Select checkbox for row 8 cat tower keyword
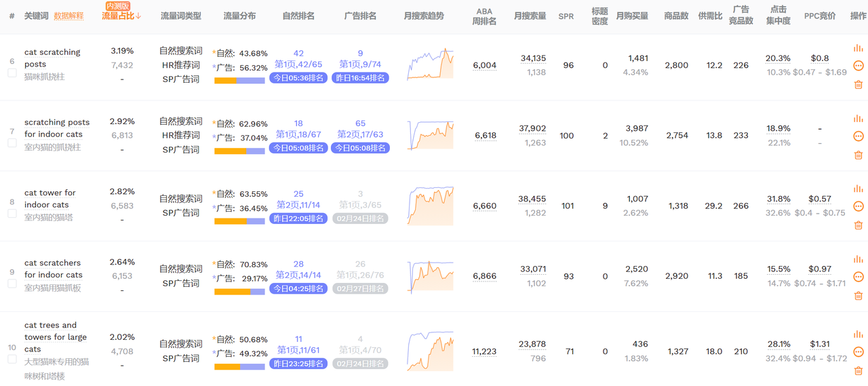This screenshot has height=386, width=868. pyautogui.click(x=12, y=213)
